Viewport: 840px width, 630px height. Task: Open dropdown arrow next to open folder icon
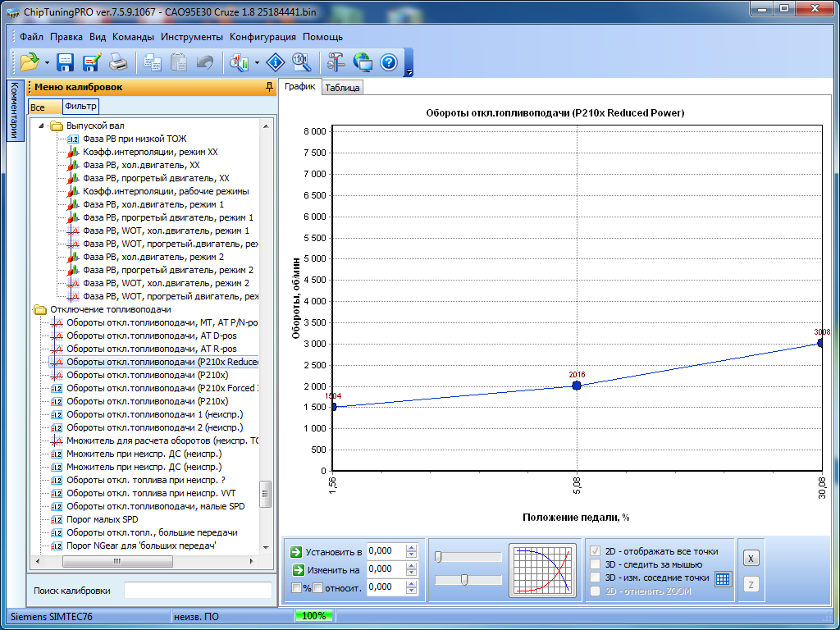(x=48, y=62)
